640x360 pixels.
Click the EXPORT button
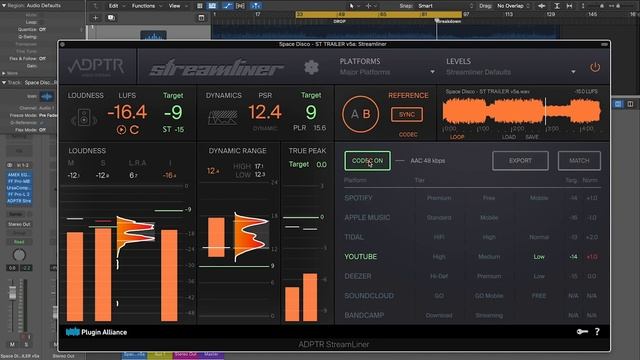click(x=520, y=161)
